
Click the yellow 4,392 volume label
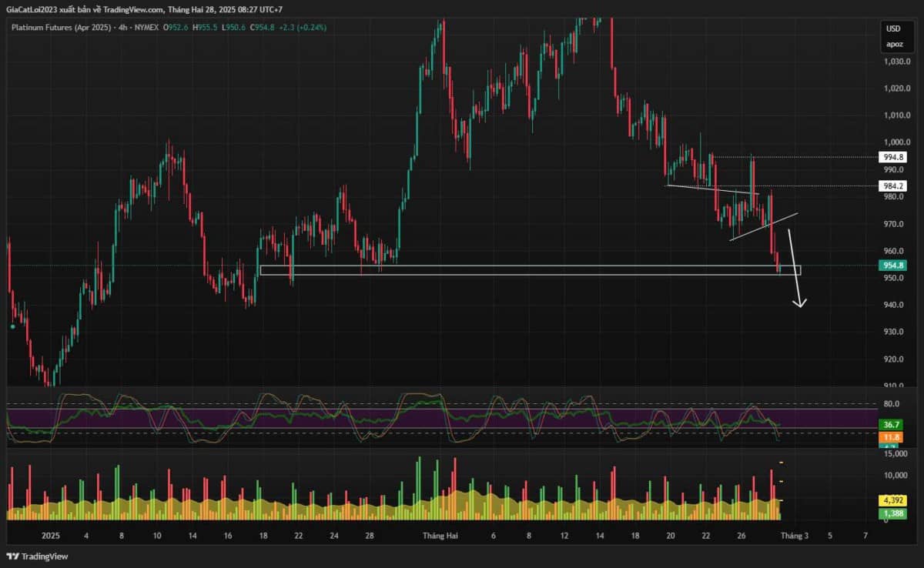(x=893, y=500)
